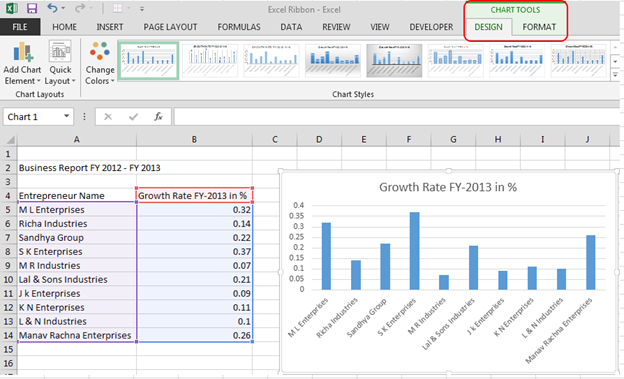Image resolution: width=624 pixels, height=379 pixels.
Task: Open the Add Chart Element menu
Action: click(22, 63)
